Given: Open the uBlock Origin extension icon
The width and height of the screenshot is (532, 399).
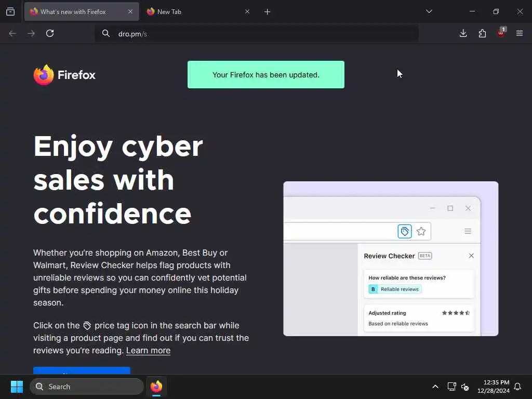Looking at the screenshot, I should [x=501, y=33].
